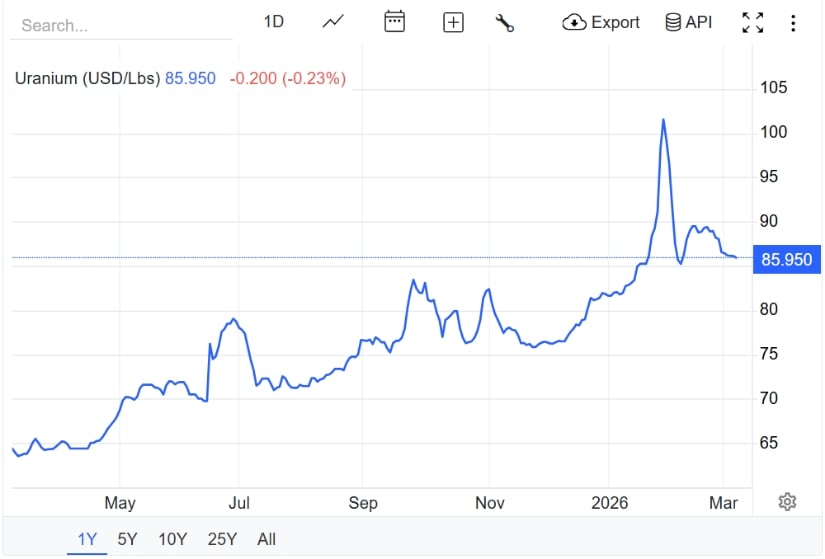The image size is (825, 559).
Task: Open the chart type line icon
Action: 333,22
